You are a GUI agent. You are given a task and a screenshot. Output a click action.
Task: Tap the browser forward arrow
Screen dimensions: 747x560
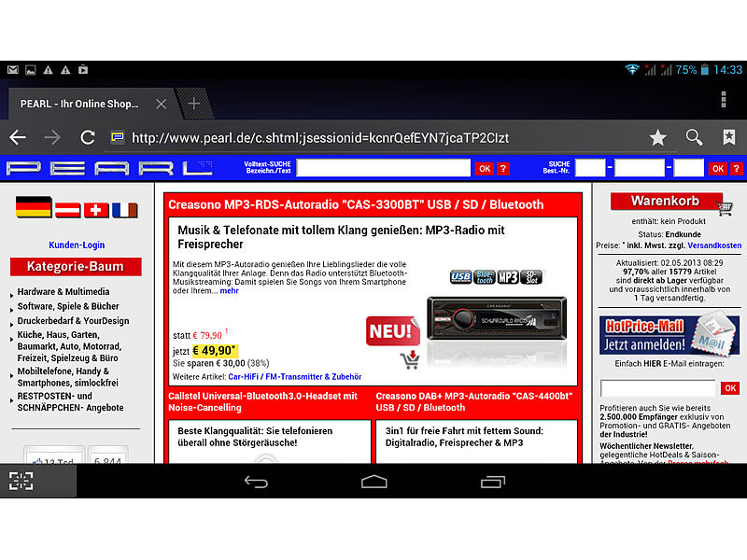coord(52,137)
